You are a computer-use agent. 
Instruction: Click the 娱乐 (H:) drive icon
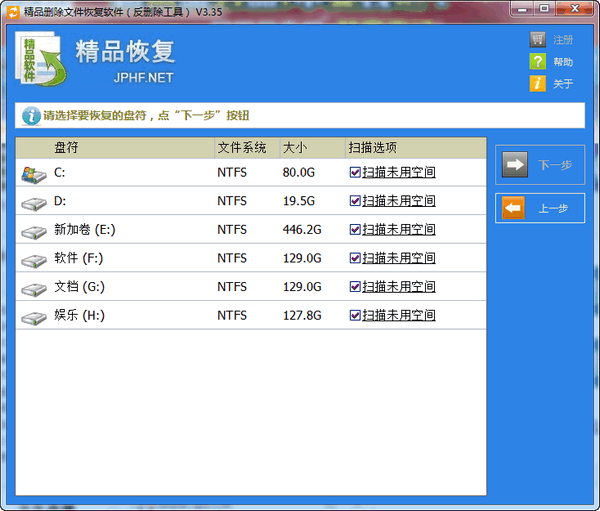click(x=33, y=316)
